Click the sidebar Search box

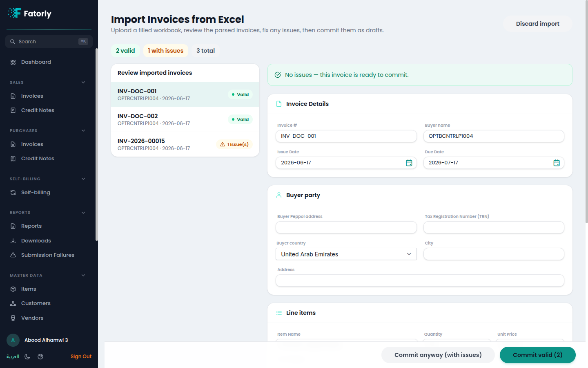tap(49, 42)
